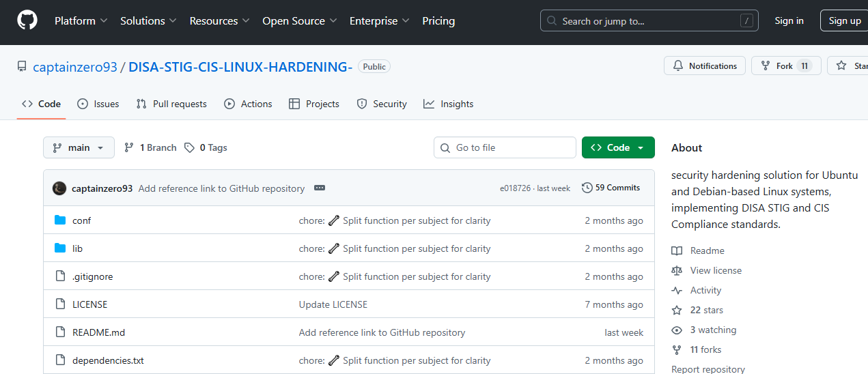Expand commit message ellipsis icon
The width and height of the screenshot is (868, 374).
pos(319,188)
